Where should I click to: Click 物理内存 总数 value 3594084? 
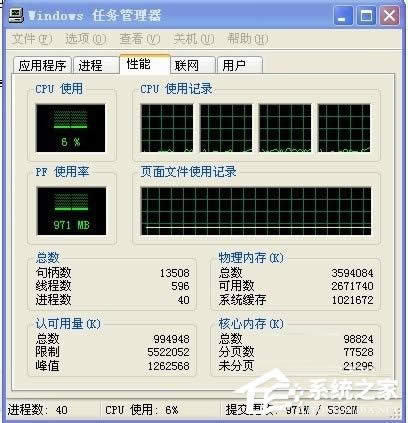pyautogui.click(x=352, y=273)
